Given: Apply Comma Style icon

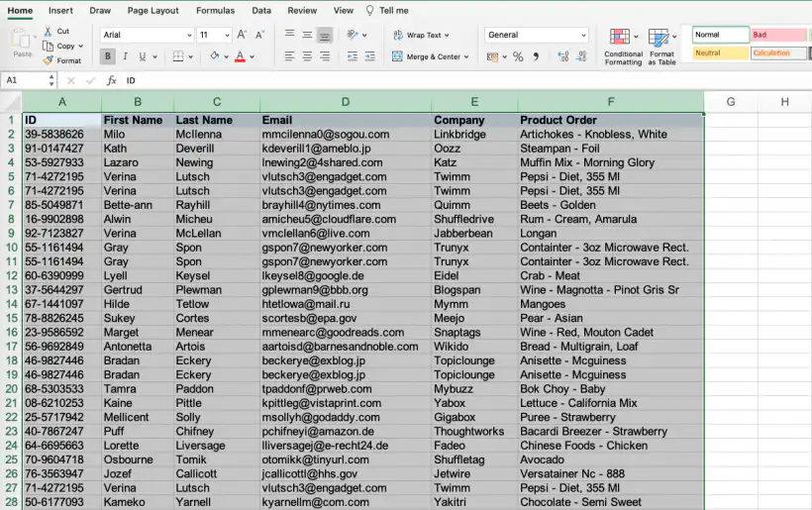Looking at the screenshot, I should [536, 56].
